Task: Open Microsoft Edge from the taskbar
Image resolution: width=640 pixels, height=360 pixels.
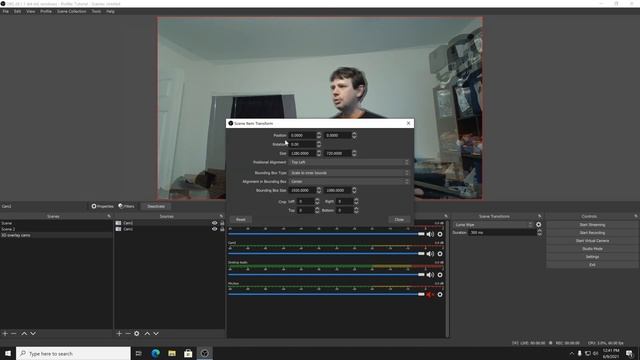Action: click(x=156, y=353)
